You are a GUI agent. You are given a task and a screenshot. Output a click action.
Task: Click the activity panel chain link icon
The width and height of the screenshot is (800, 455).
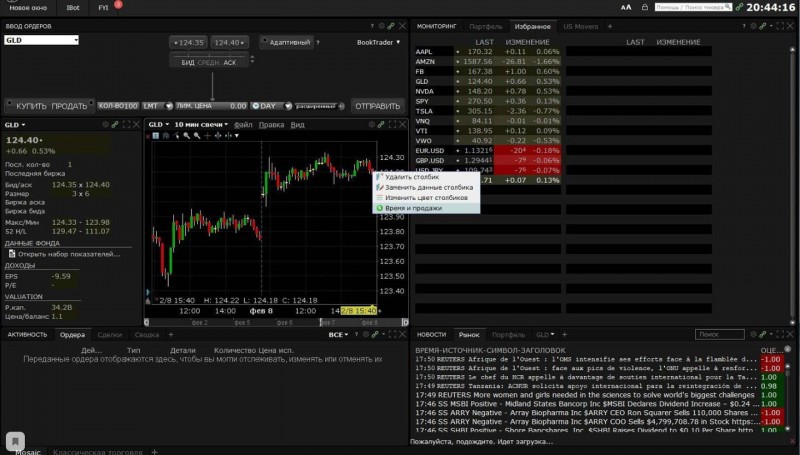coord(375,335)
